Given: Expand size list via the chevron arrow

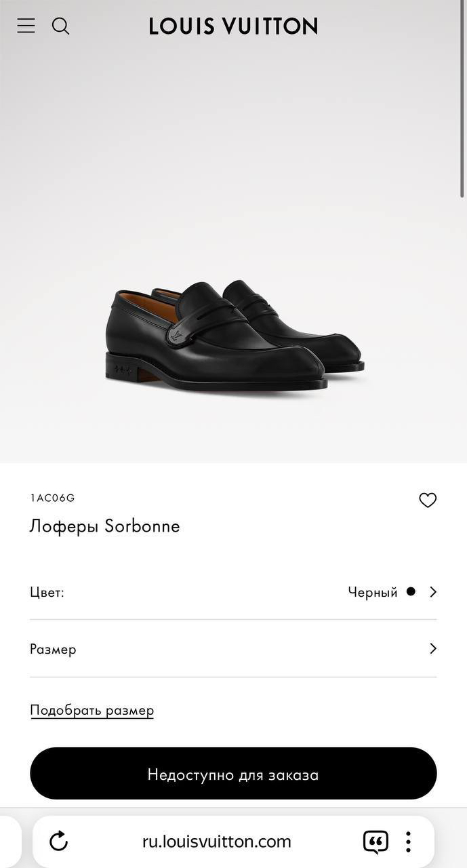Looking at the screenshot, I should (x=433, y=648).
